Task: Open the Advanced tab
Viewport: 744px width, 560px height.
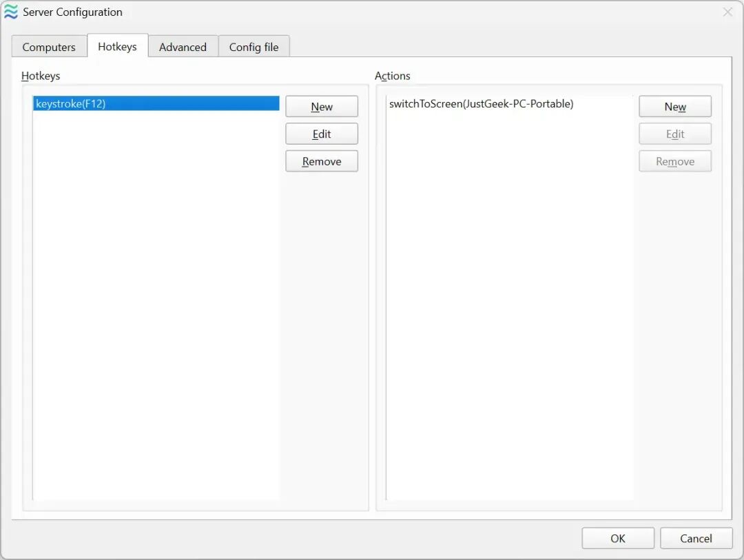Action: pyautogui.click(x=183, y=47)
